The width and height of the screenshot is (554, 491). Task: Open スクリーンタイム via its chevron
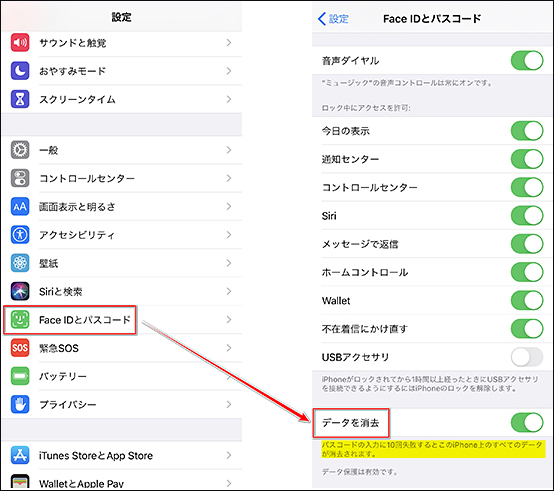pyautogui.click(x=229, y=99)
